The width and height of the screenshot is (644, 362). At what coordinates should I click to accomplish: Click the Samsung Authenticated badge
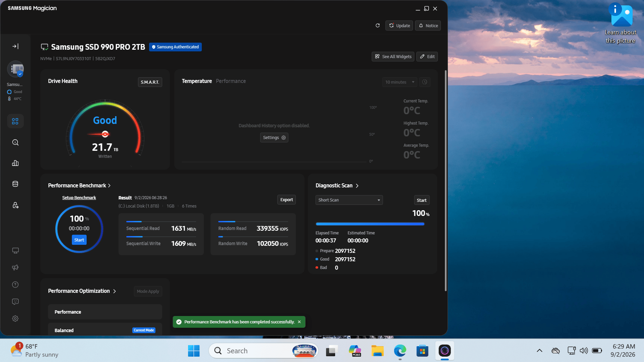(175, 47)
